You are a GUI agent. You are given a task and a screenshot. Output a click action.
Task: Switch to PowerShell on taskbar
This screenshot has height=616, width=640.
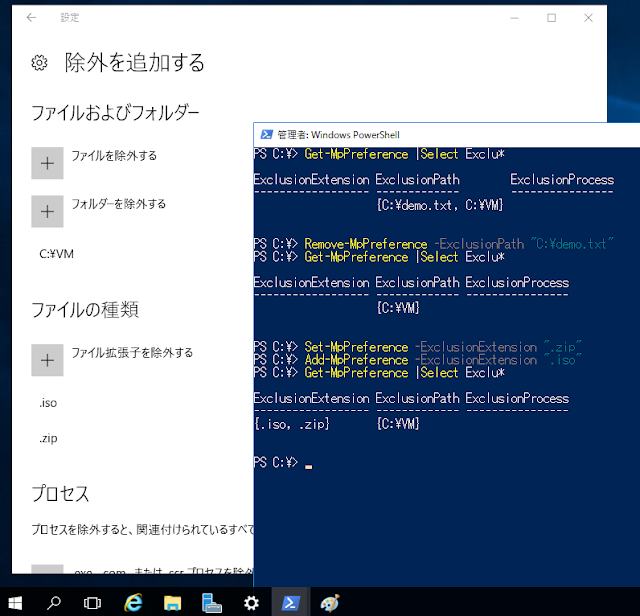pyautogui.click(x=291, y=603)
